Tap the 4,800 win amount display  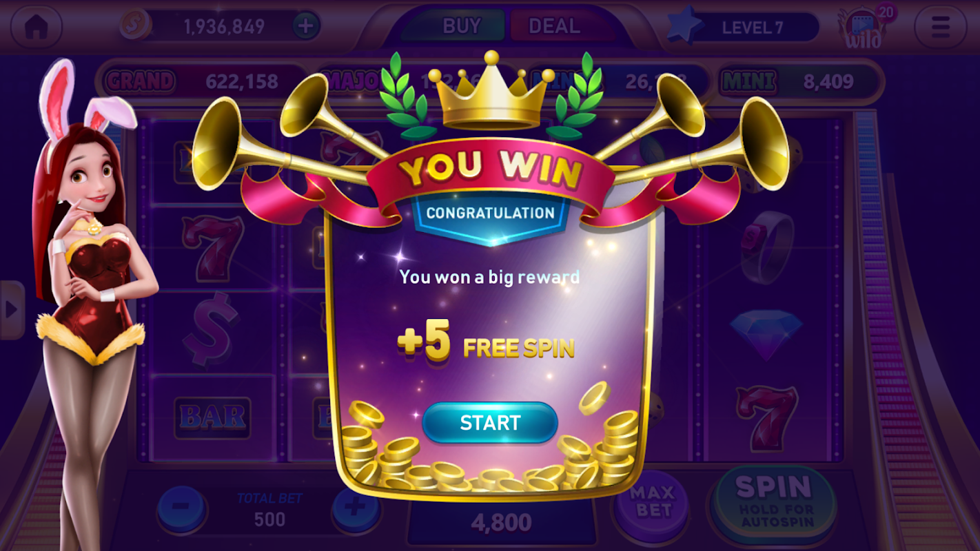(501, 523)
